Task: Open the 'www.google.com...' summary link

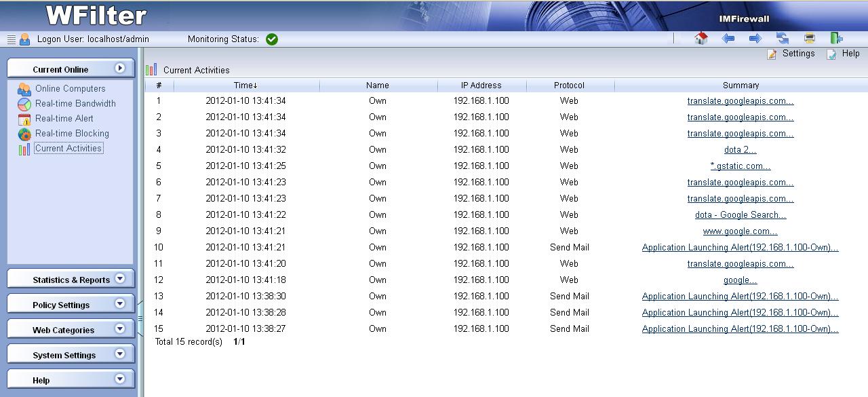Action: [740, 231]
